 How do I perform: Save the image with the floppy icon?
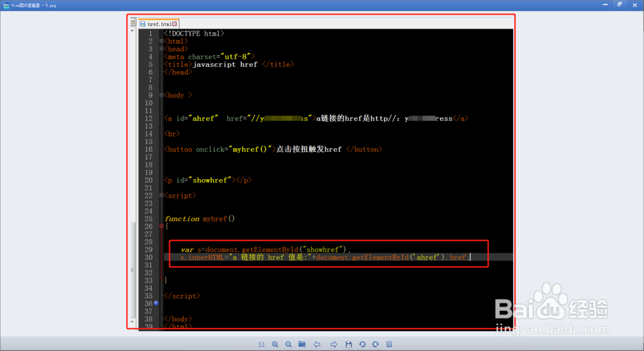348,344
